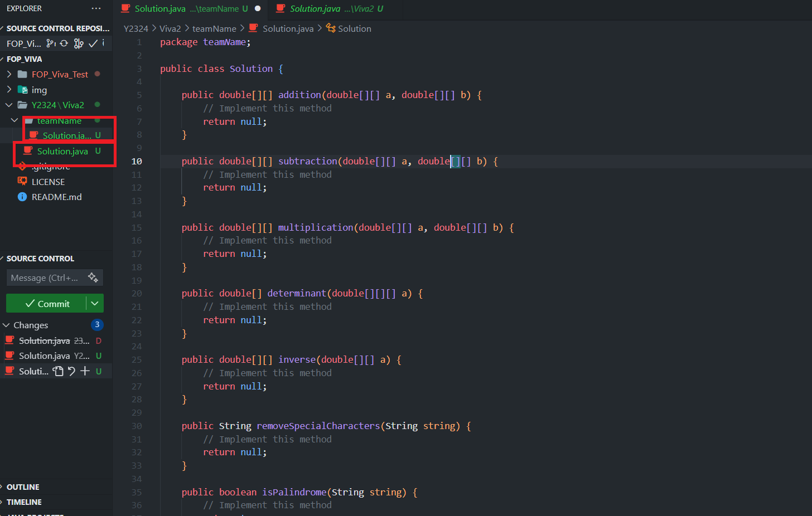This screenshot has width=812, height=516.
Task: Click 'public class Solution' on line 3
Action: point(216,69)
